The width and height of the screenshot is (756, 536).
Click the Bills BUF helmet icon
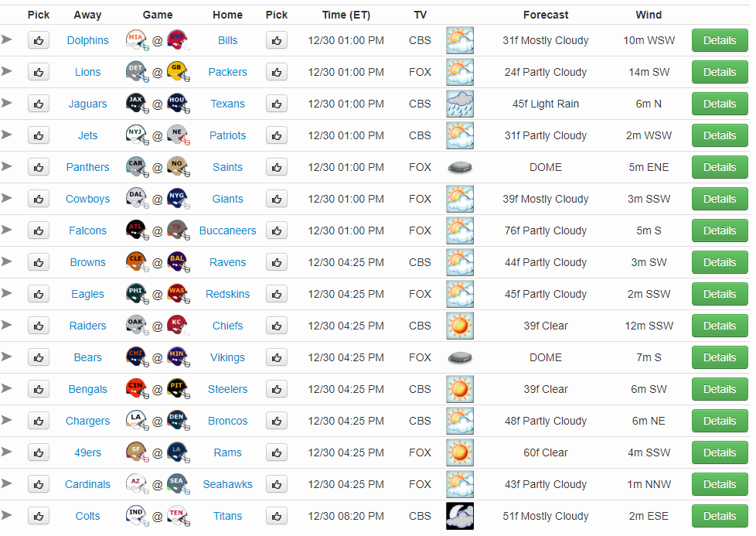coord(179,40)
